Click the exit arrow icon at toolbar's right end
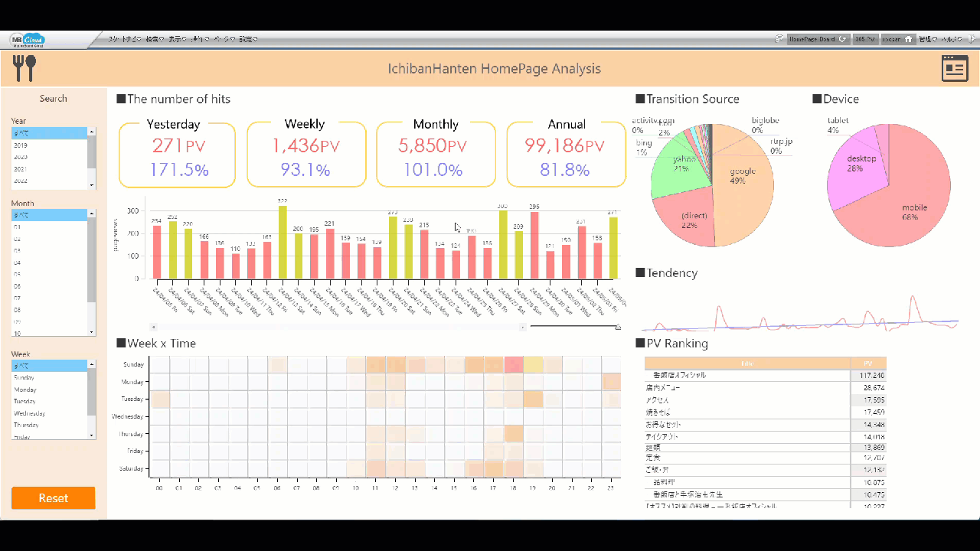Image resolution: width=980 pixels, height=551 pixels. (972, 38)
